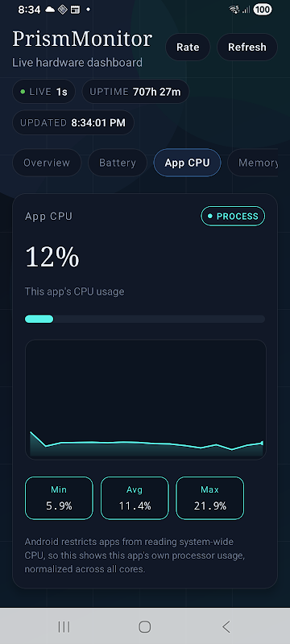
Task: Select the Avg 11.4% stat box
Action: pyautogui.click(x=135, y=498)
